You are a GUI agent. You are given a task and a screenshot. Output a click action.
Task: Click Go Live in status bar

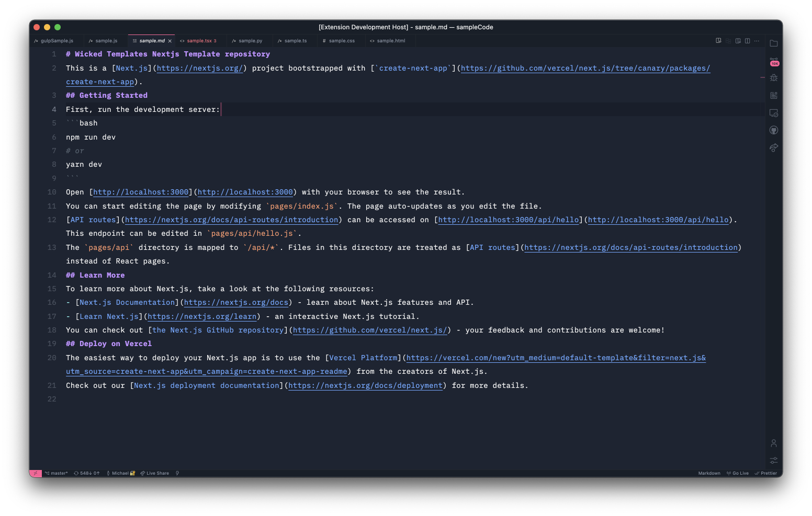click(738, 473)
